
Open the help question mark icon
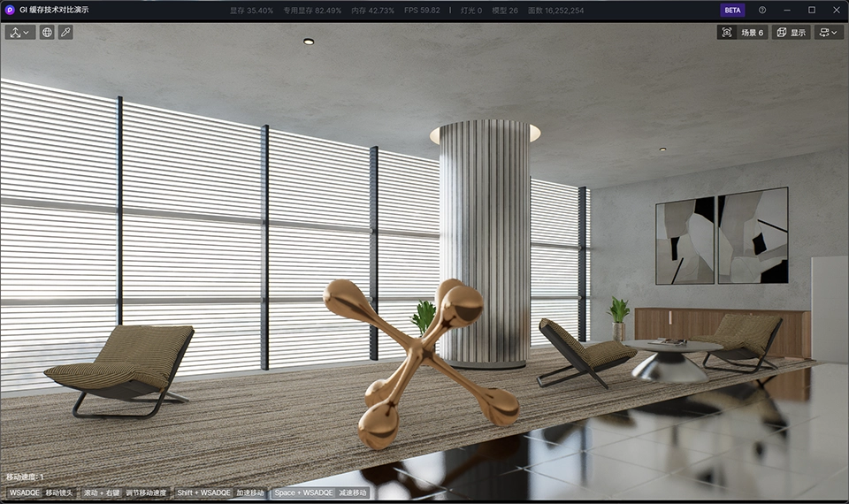click(762, 10)
